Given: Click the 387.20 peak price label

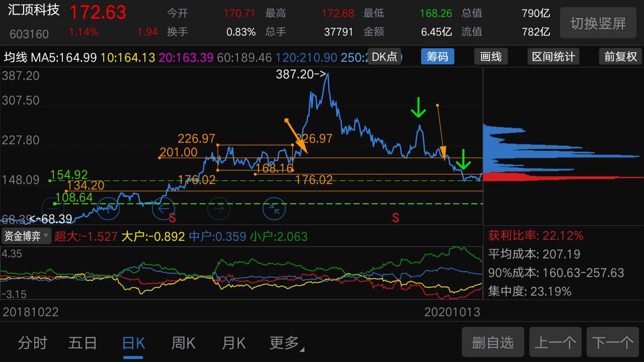Looking at the screenshot, I should 301,74.
